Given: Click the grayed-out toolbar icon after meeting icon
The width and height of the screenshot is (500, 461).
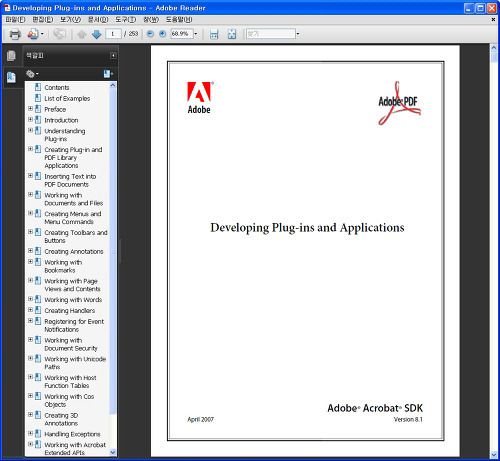Looking at the screenshot, I should [60, 34].
